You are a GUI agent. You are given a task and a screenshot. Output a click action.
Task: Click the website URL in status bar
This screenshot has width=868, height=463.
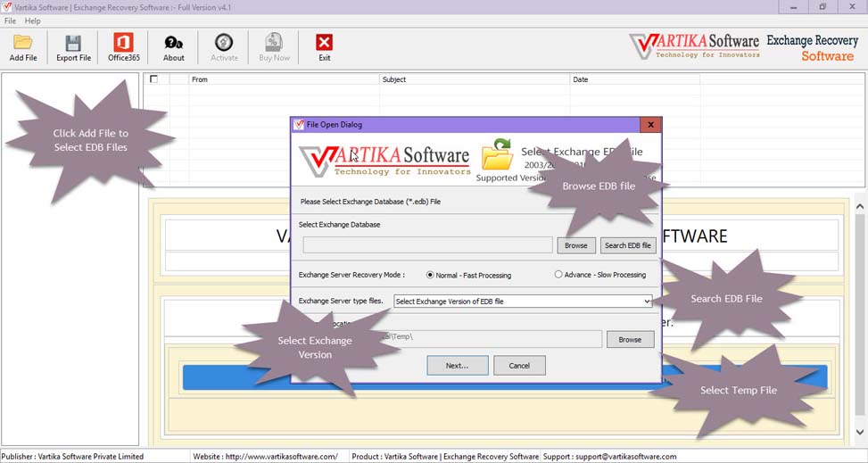(x=282, y=457)
